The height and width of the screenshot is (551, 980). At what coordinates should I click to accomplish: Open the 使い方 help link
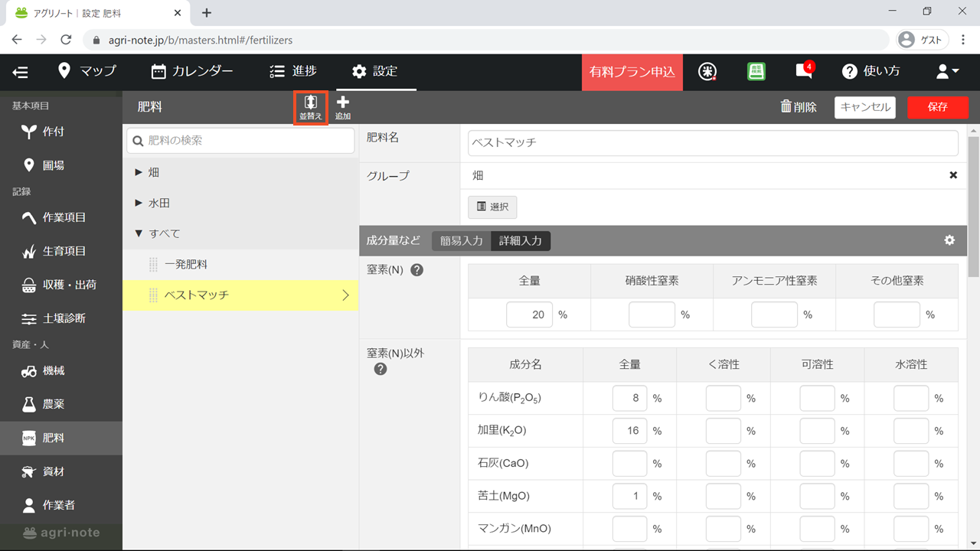tap(871, 71)
